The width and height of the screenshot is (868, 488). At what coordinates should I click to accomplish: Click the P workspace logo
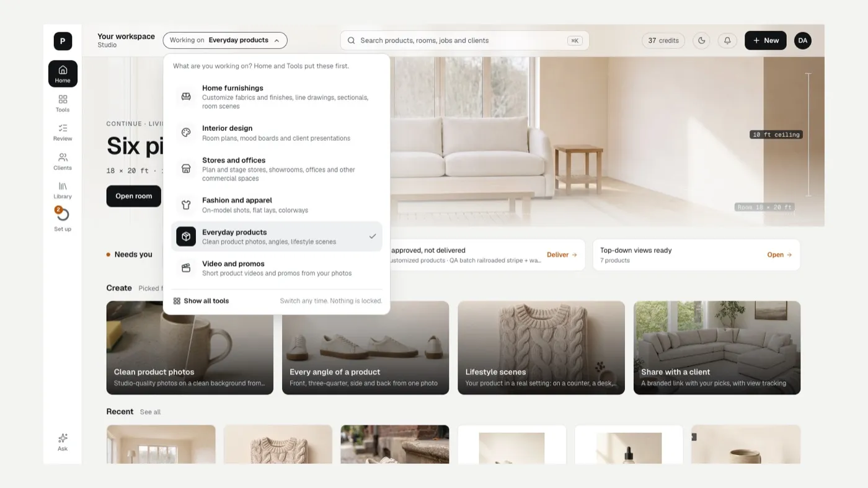(63, 41)
